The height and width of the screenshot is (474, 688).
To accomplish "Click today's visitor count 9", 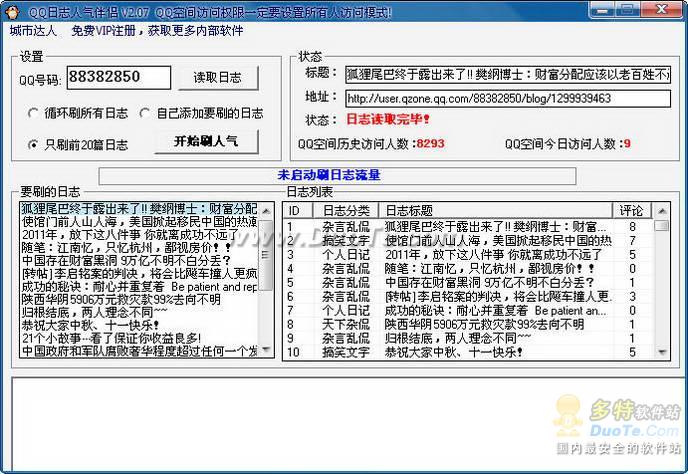I will coord(627,144).
